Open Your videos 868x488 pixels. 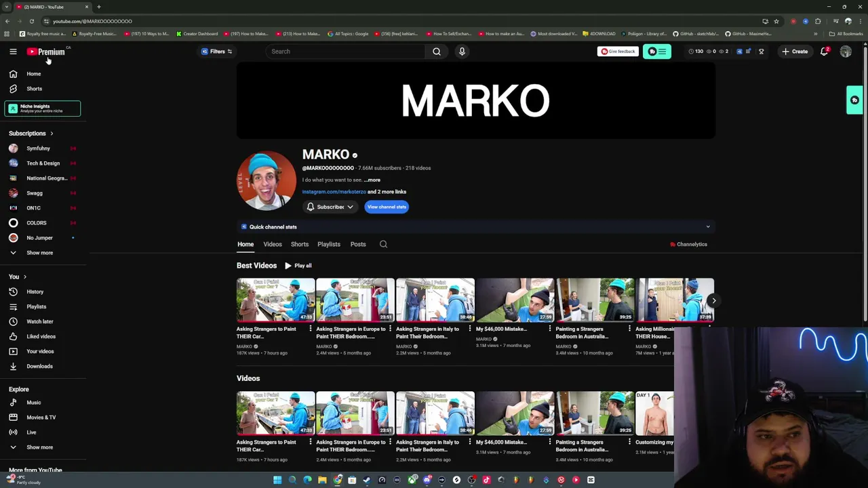(41, 351)
